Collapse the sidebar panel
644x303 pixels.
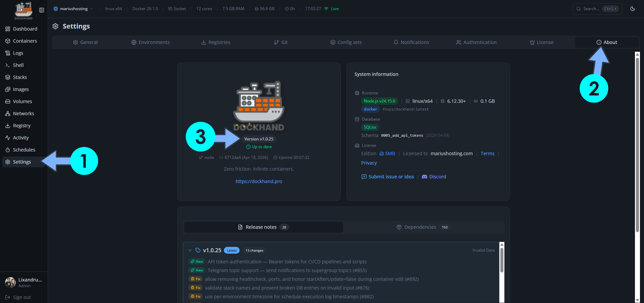pyautogui.click(x=42, y=10)
